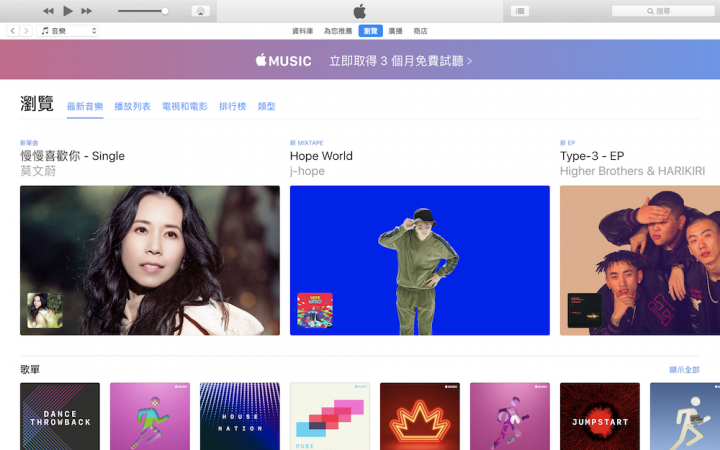Screen dimensions: 720x450
Task: Switch to the 商店 tab
Action: click(420, 31)
